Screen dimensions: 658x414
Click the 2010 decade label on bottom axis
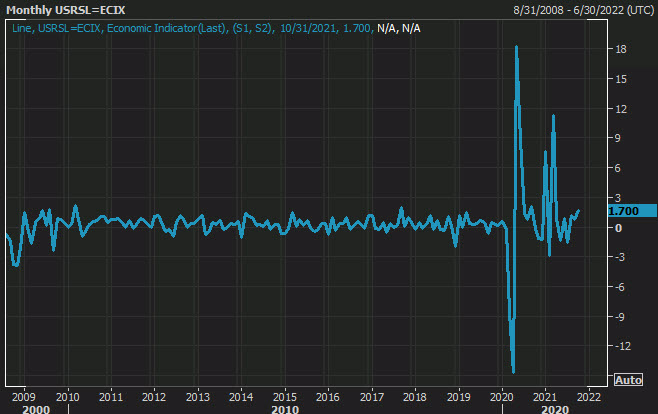(285, 408)
